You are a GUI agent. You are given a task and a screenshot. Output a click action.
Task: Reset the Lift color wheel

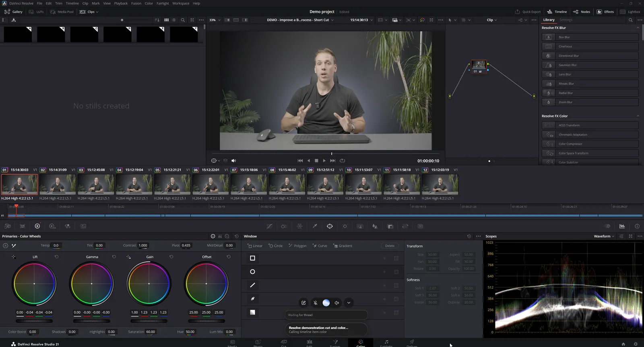pos(56,257)
